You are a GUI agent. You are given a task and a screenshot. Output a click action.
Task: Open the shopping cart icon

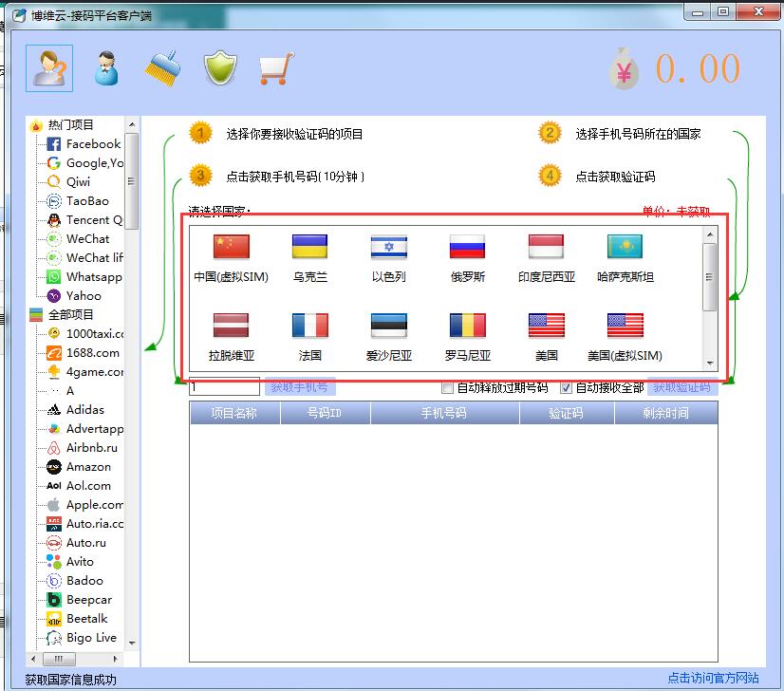(276, 68)
